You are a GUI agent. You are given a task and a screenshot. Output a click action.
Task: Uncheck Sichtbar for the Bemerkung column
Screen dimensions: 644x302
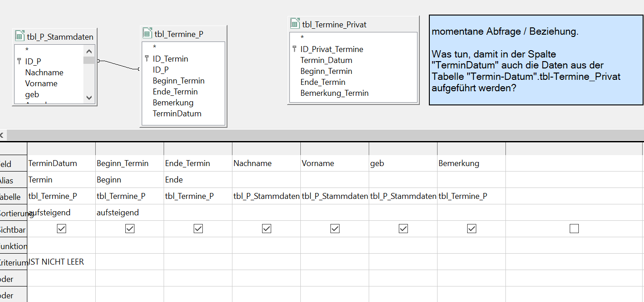472,229
